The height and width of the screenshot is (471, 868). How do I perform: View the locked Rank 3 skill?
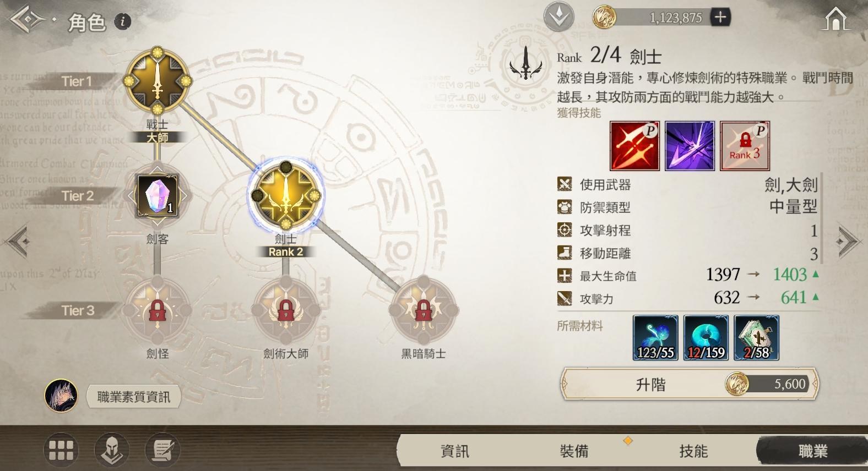pyautogui.click(x=745, y=146)
